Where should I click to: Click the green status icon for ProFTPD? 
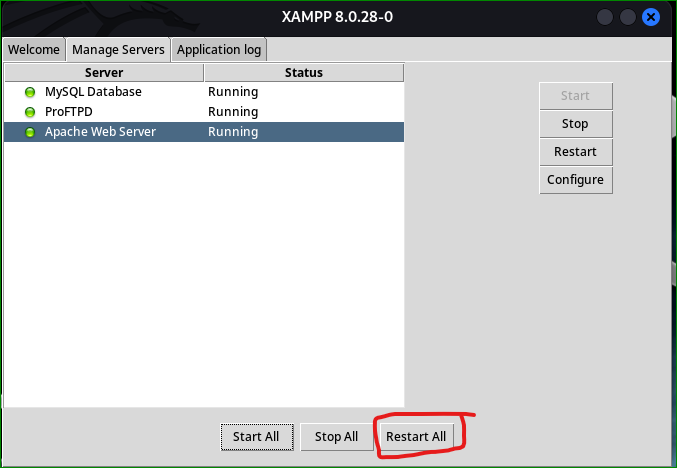click(30, 112)
